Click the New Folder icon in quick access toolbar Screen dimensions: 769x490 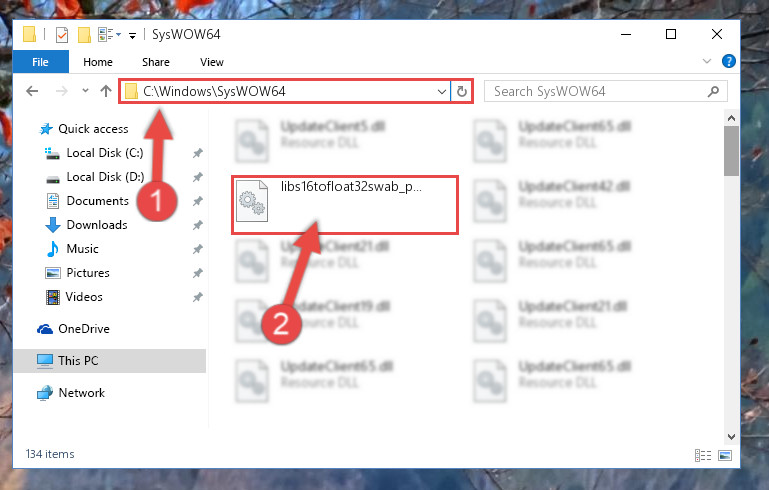pos(84,34)
